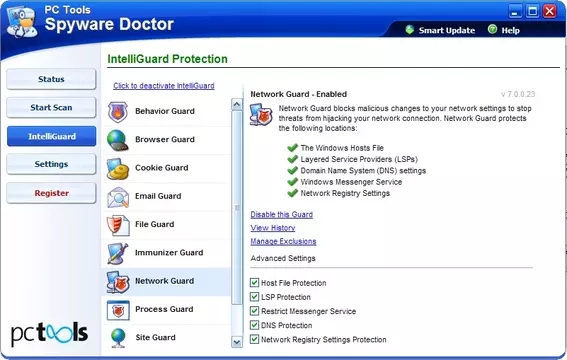Image resolution: width=567 pixels, height=360 pixels.
Task: Click the guard list scroll-up arrow
Action: (237, 104)
